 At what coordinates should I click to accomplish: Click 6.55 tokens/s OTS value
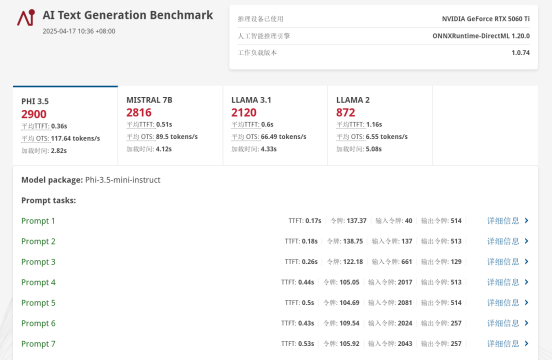(387, 137)
